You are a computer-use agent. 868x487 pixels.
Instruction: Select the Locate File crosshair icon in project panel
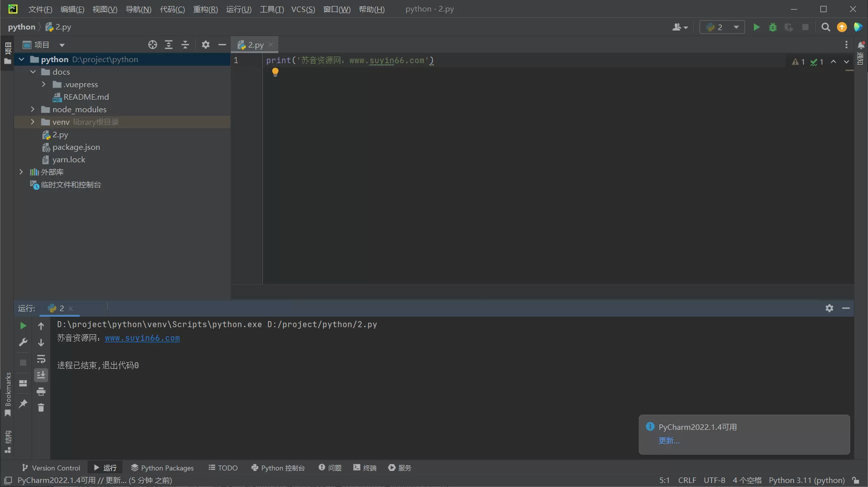pyautogui.click(x=152, y=45)
